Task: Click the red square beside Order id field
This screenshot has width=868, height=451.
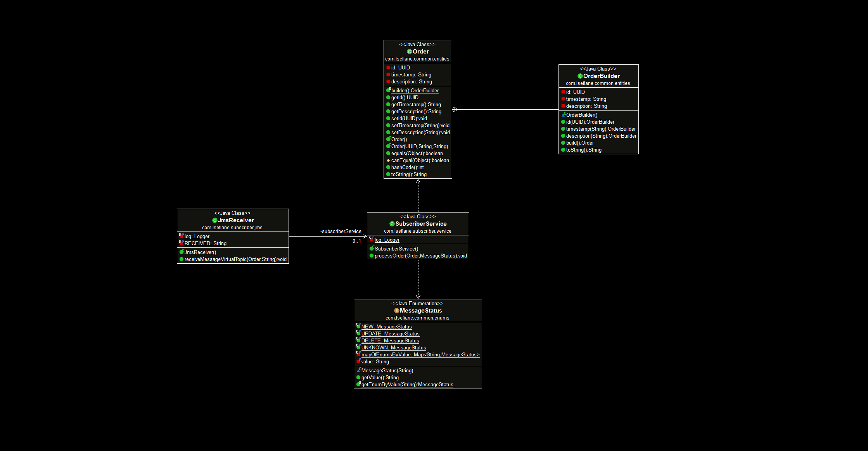Action: point(388,67)
